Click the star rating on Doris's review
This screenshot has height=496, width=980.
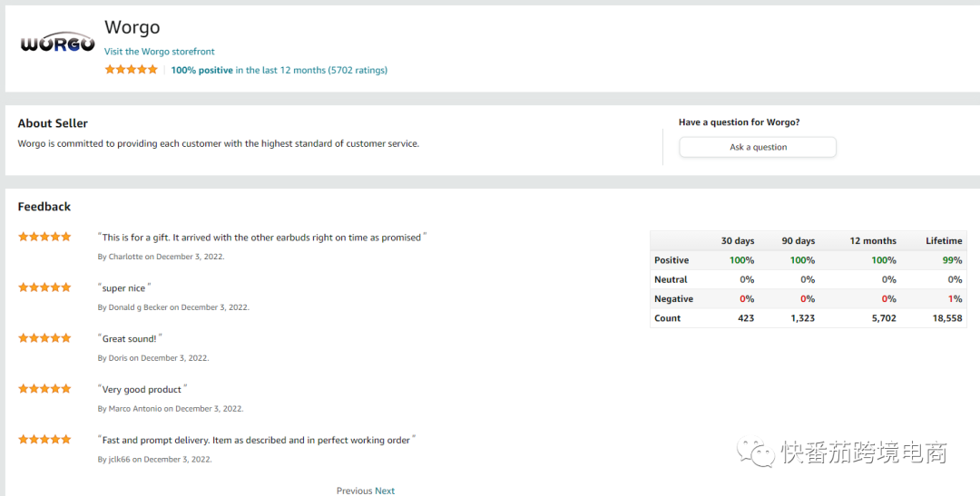(x=44, y=338)
